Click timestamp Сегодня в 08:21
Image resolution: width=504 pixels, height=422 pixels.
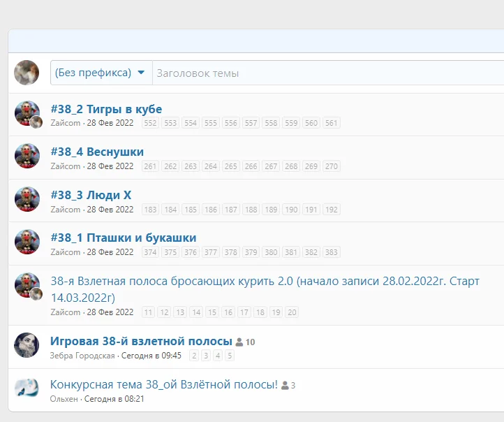coord(114,399)
